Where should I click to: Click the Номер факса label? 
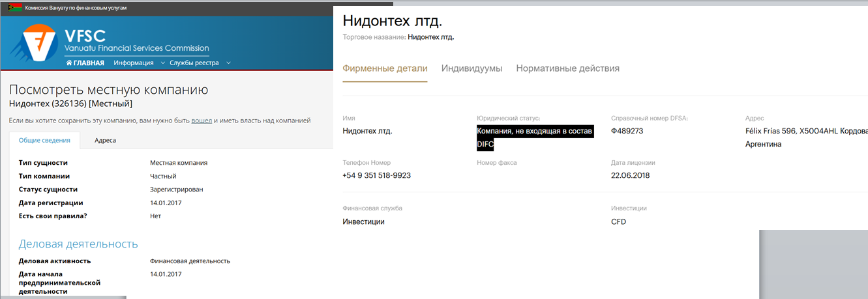pos(497,163)
